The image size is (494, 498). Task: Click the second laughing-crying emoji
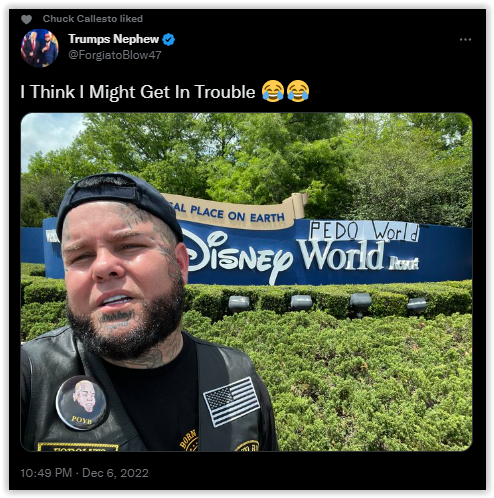click(x=298, y=91)
